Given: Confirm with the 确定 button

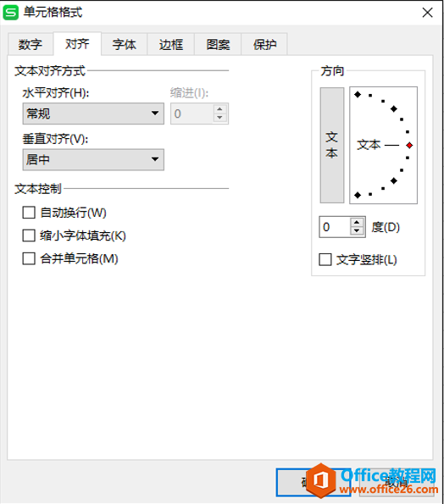Looking at the screenshot, I should pyautogui.click(x=314, y=482).
